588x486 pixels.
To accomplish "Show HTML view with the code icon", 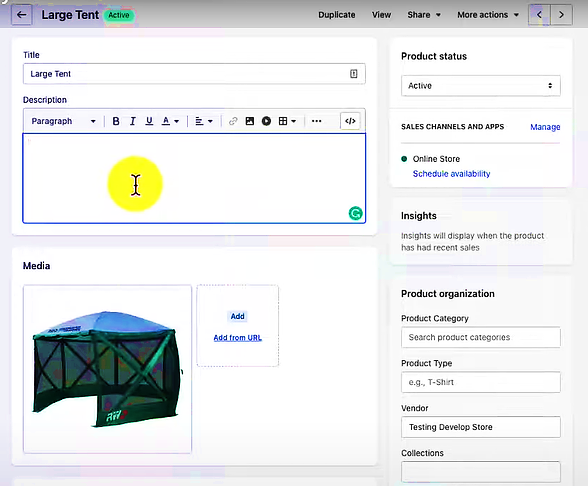I will pos(350,121).
